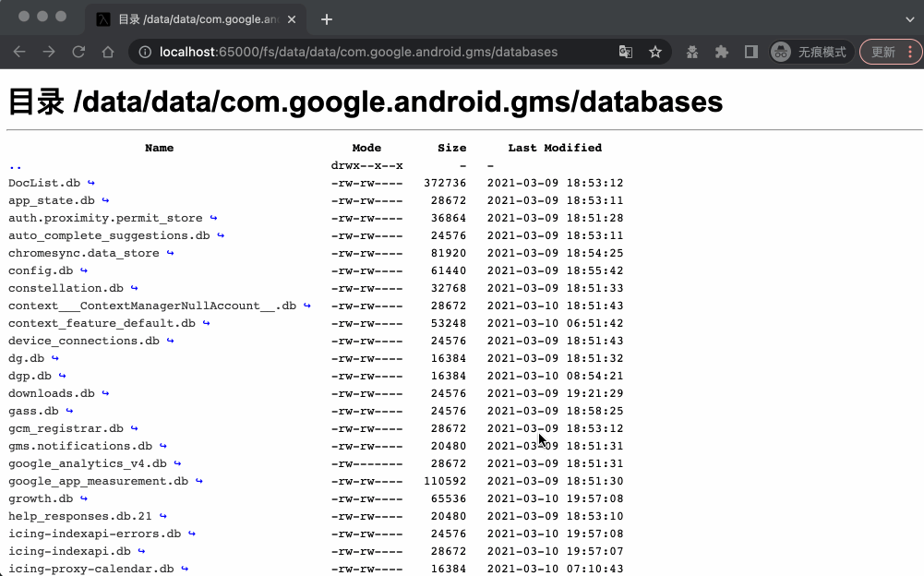Open the browser home page
Image resolution: width=924 pixels, height=576 pixels.
pyautogui.click(x=108, y=52)
